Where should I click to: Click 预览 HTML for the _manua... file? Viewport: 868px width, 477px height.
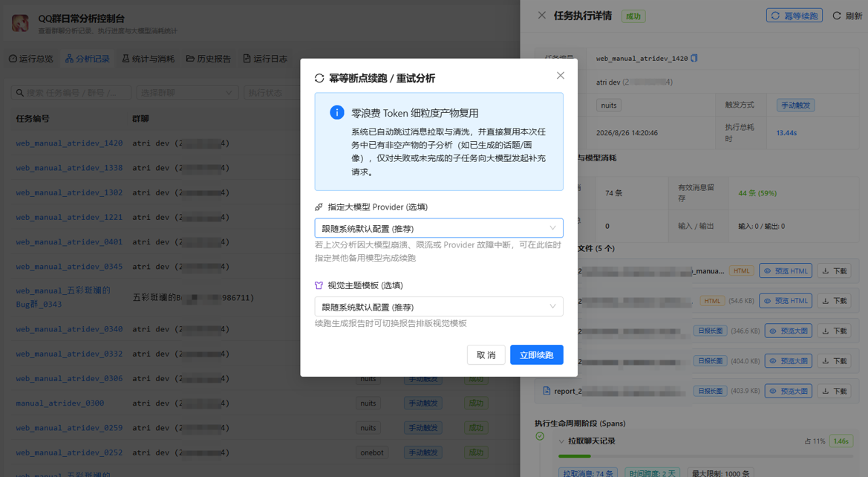(786, 271)
